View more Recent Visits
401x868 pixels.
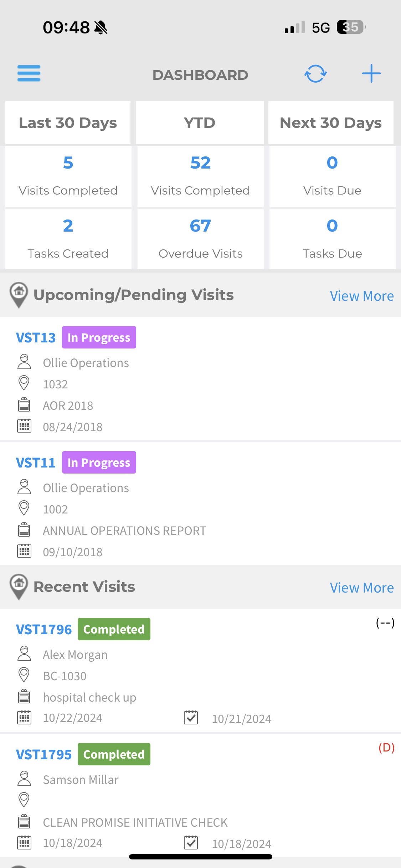[x=361, y=588]
